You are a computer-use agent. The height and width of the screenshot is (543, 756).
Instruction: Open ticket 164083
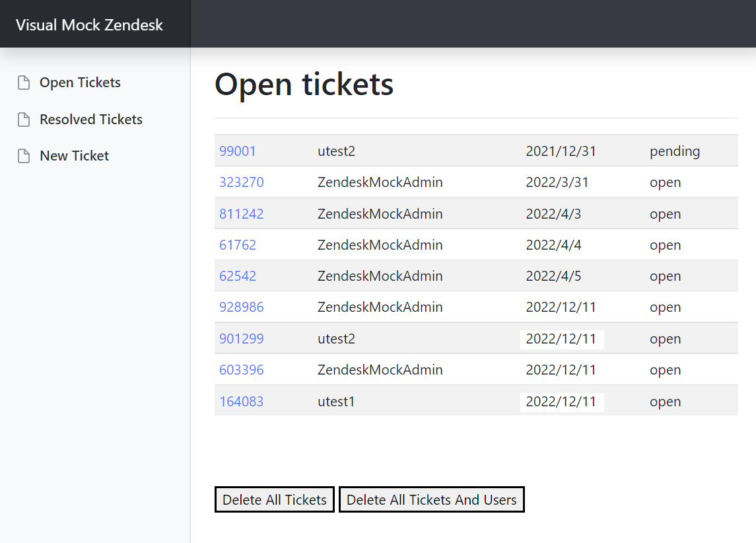click(x=242, y=401)
